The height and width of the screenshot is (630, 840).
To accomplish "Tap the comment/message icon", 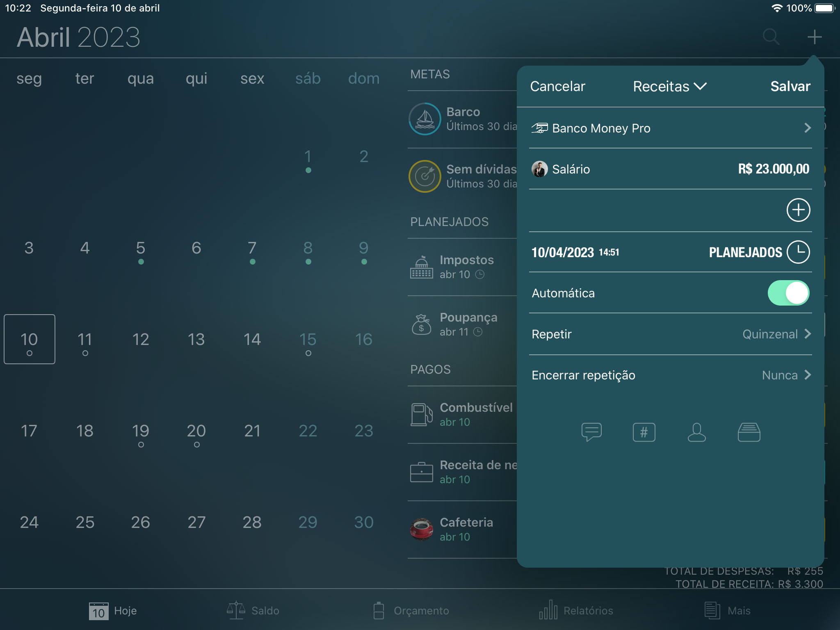I will 590,431.
